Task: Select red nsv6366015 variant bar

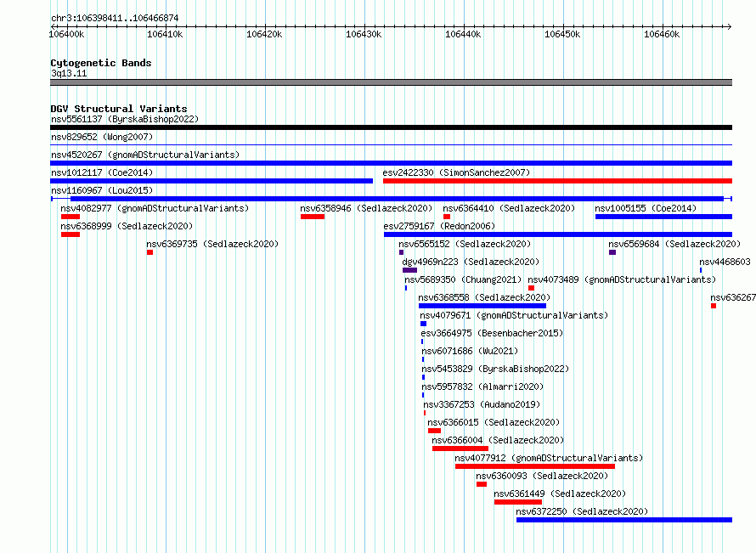Action: coord(434,431)
